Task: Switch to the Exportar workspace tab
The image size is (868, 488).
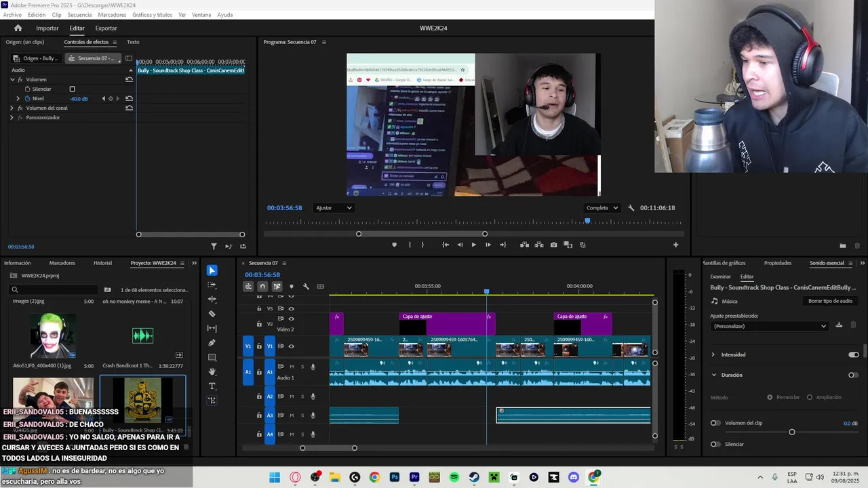Action: (x=106, y=28)
